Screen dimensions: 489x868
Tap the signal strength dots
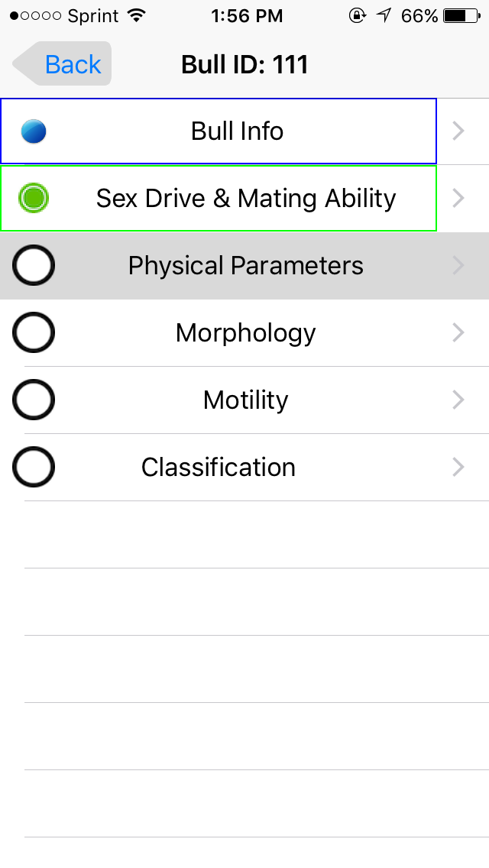point(36,16)
